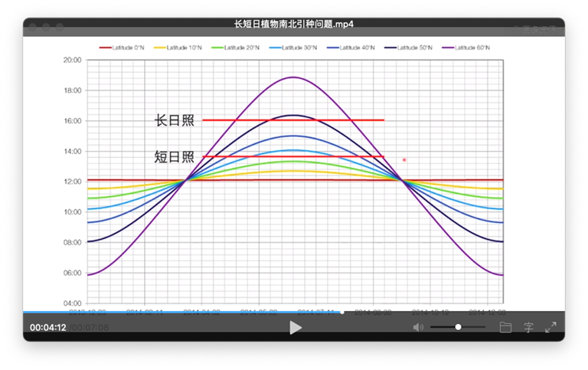Click the volume slider knob
Screen dimensions: 588x370
[458, 327]
